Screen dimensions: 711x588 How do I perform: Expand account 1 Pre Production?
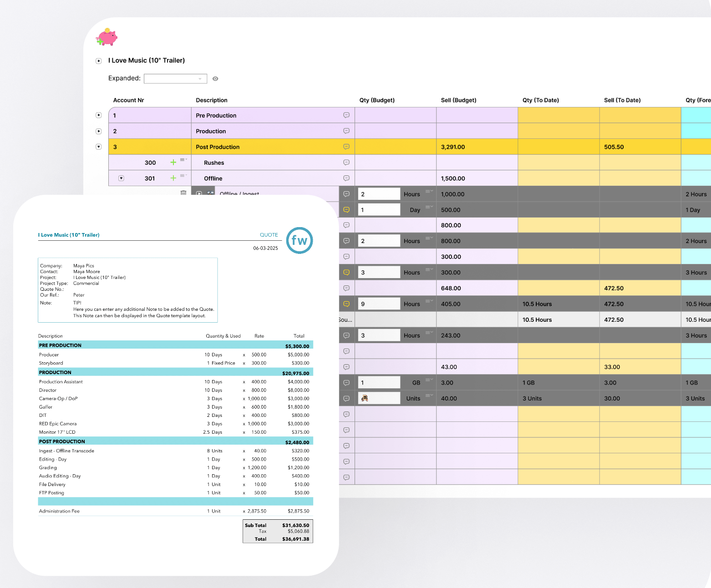click(x=98, y=115)
